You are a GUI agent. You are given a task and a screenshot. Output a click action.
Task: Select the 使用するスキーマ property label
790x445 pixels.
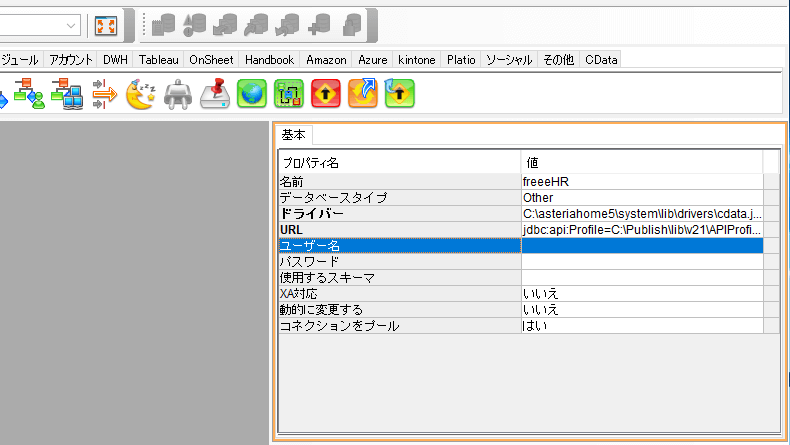400,278
